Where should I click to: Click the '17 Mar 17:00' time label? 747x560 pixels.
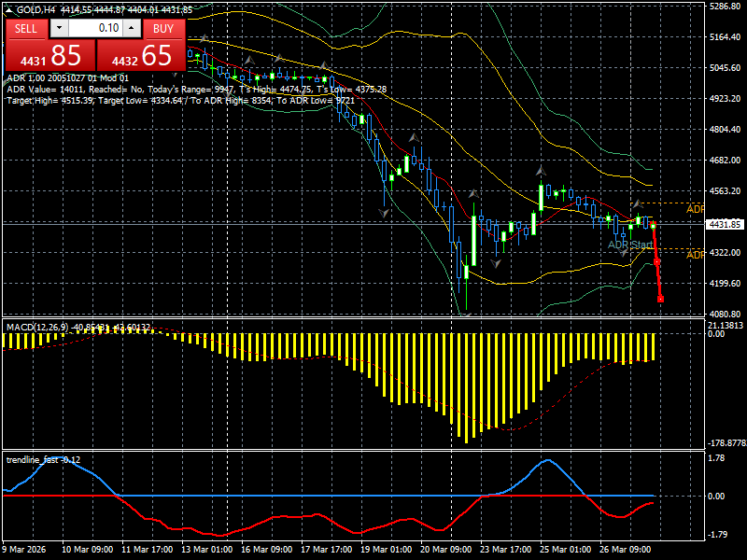[x=326, y=549]
